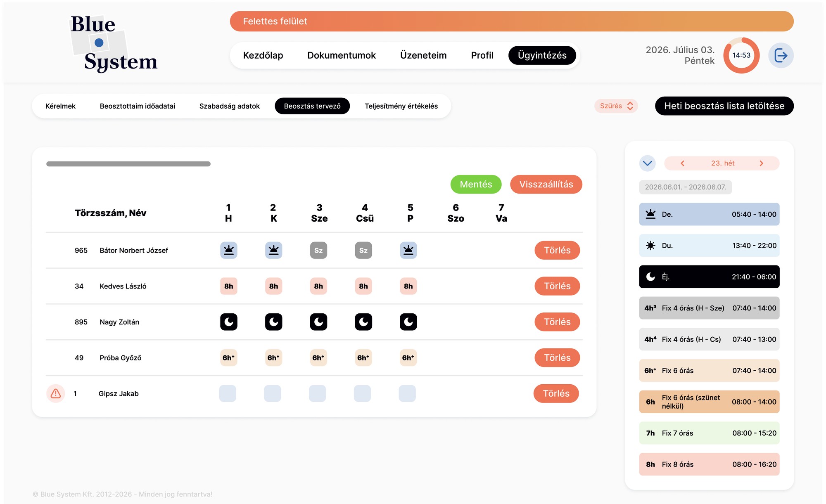Select the Fix 8 órás 08:00 - 16:20 shift

coord(709,464)
